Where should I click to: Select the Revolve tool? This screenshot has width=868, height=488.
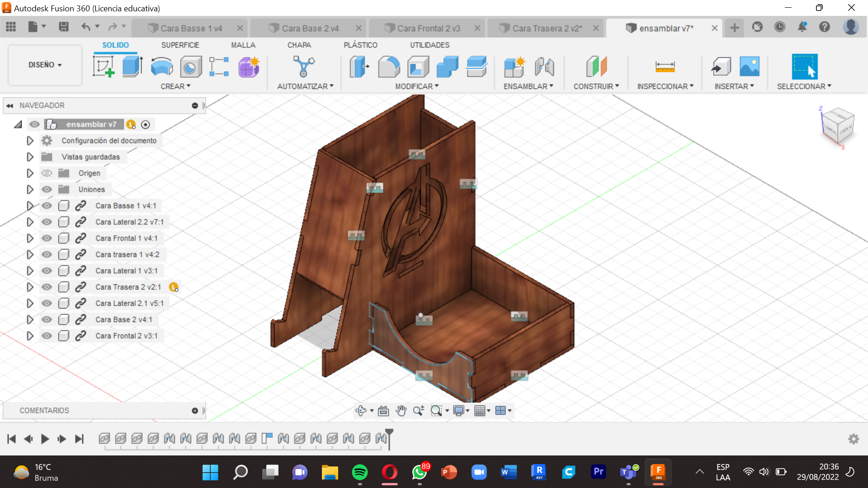pyautogui.click(x=161, y=66)
